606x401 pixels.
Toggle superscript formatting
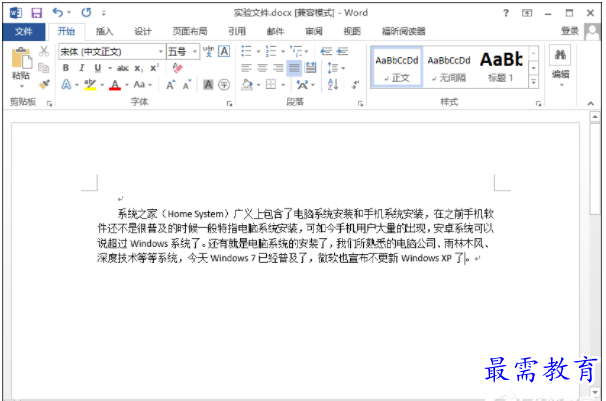(x=154, y=68)
